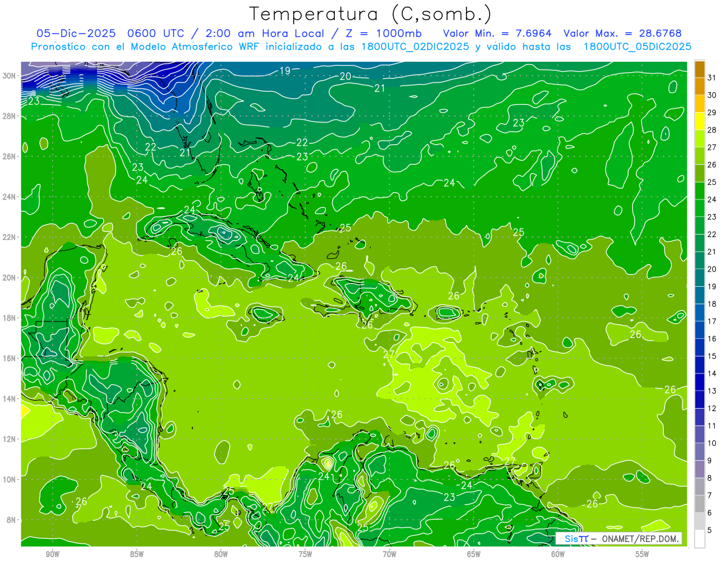Click the green legend swatch between 23 and 24
This screenshot has height=562, width=728.
coord(700,208)
